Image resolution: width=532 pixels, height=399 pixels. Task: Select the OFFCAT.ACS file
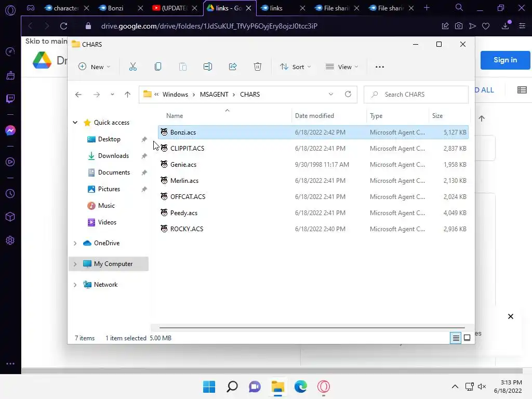(313, 197)
